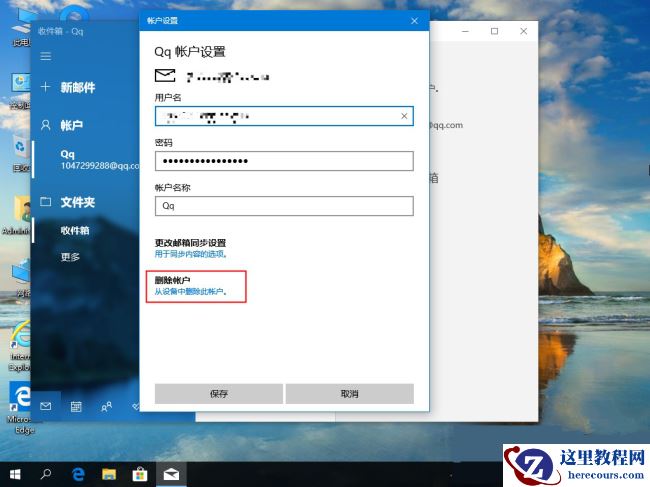
Task: Click 删除帐户 to remove this account
Action: pyautogui.click(x=191, y=286)
